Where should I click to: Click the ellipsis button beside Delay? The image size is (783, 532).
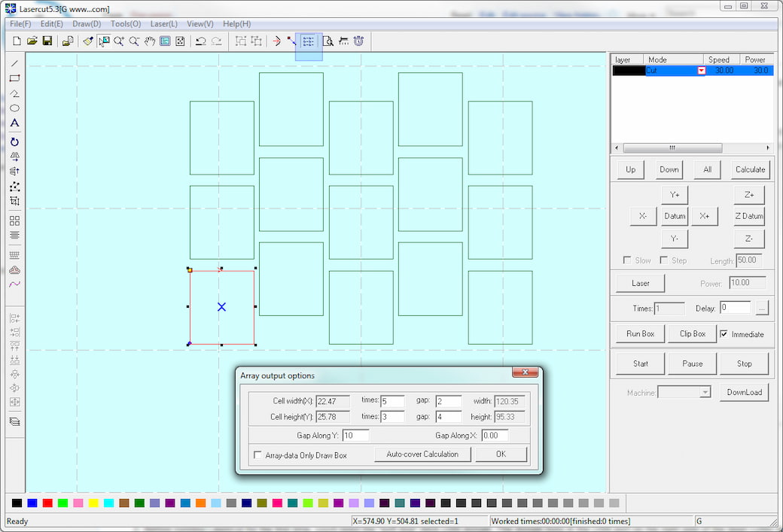pyautogui.click(x=762, y=308)
